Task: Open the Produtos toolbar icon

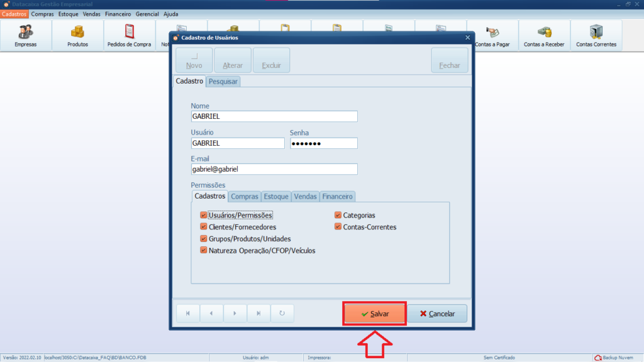Action: click(x=77, y=36)
